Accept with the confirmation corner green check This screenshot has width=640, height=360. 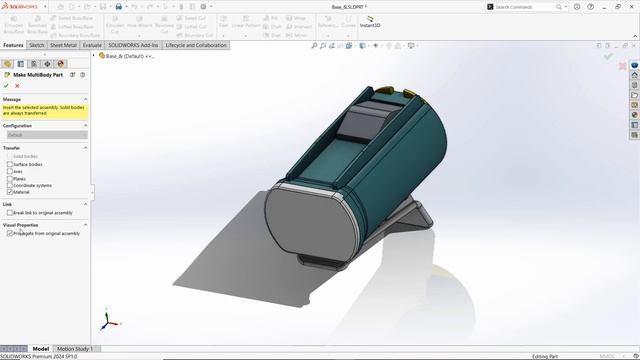[608, 56]
